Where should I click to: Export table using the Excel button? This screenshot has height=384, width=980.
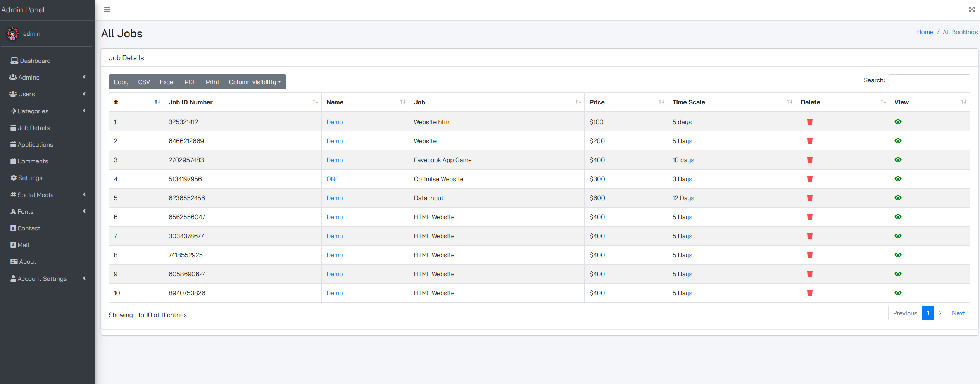tap(167, 82)
